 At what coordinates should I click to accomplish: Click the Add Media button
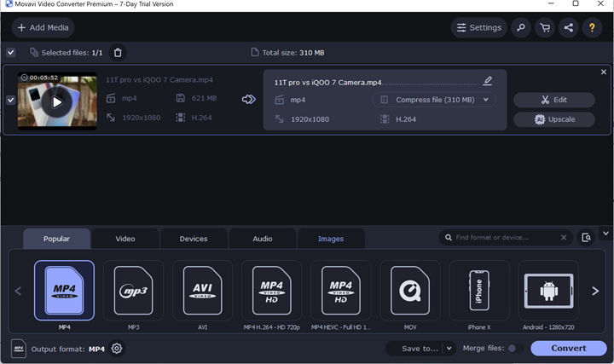tap(43, 28)
